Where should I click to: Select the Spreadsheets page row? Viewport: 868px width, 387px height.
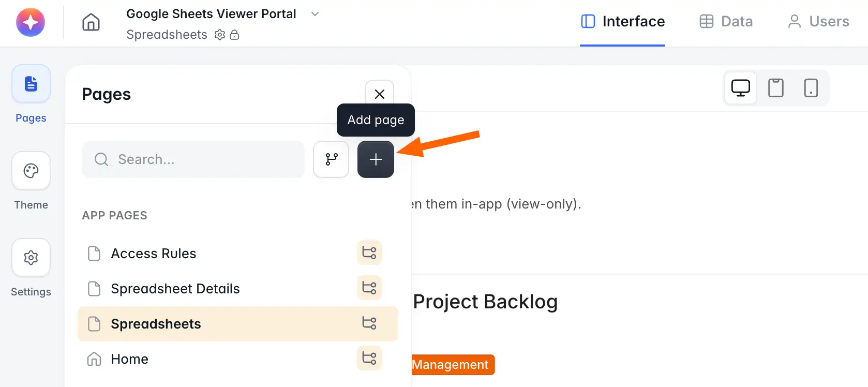(x=238, y=324)
